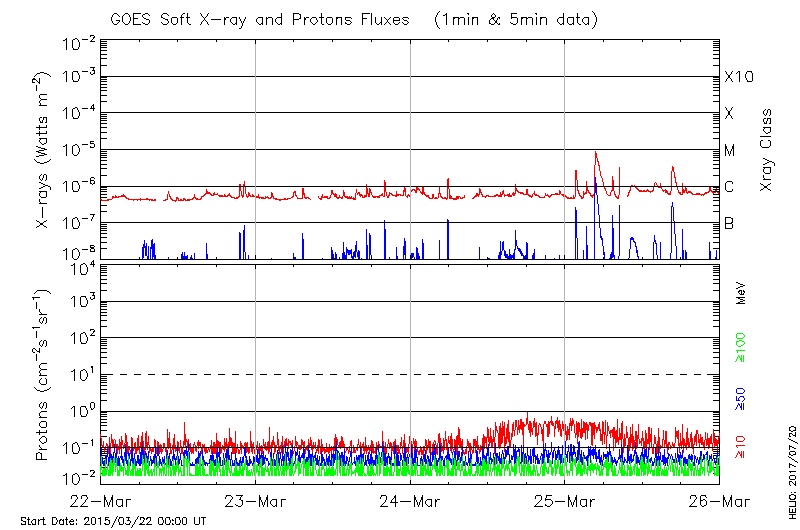Select the 26-Mar date label on the x-axis
800x530 pixels.
pyautogui.click(x=718, y=499)
